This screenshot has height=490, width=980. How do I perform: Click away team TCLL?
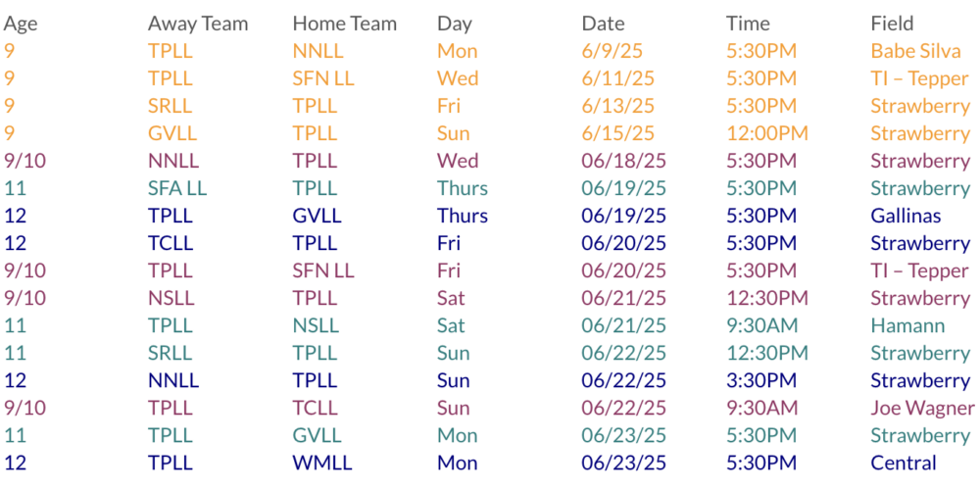point(170,243)
